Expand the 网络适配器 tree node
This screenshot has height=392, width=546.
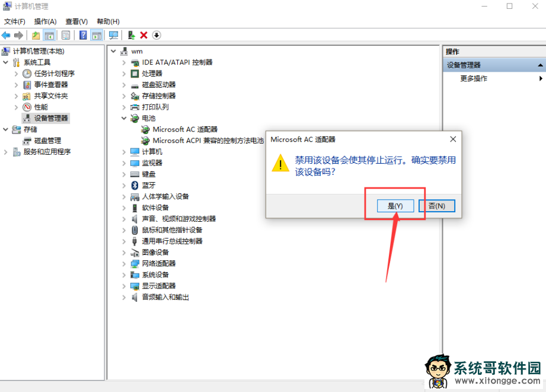pyautogui.click(x=123, y=263)
